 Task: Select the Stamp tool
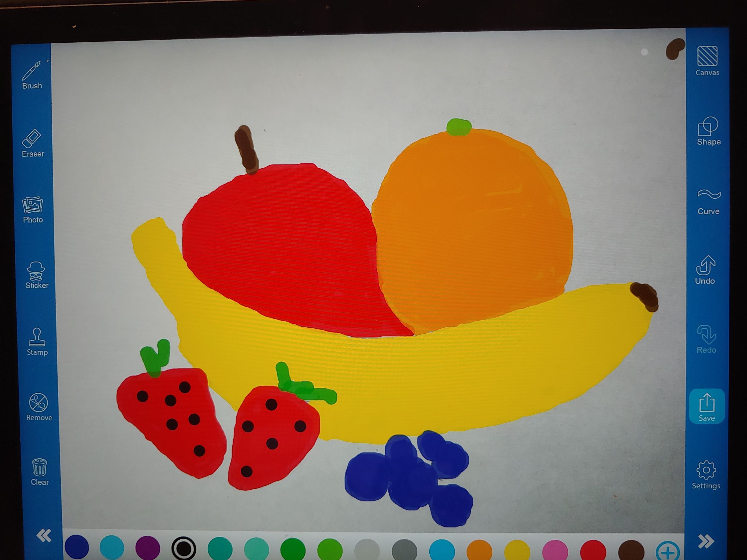click(x=37, y=341)
